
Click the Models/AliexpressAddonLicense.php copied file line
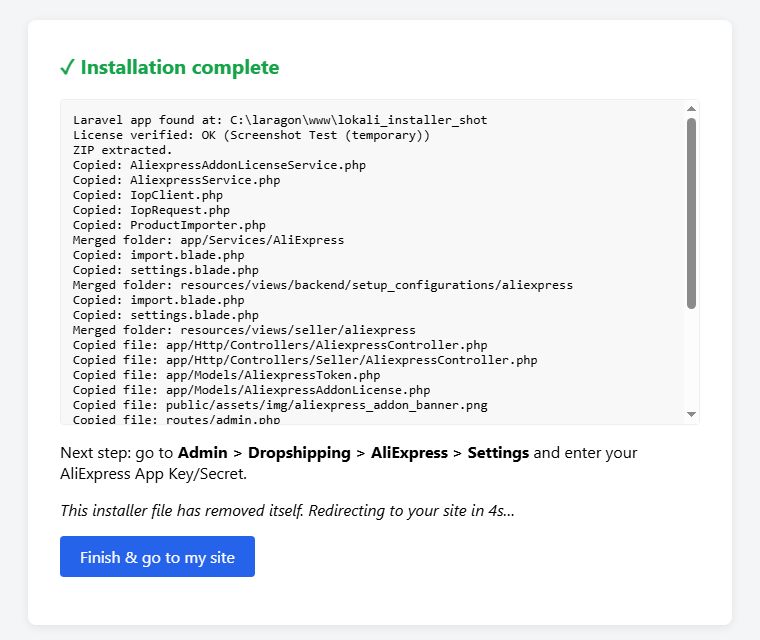tap(252, 390)
